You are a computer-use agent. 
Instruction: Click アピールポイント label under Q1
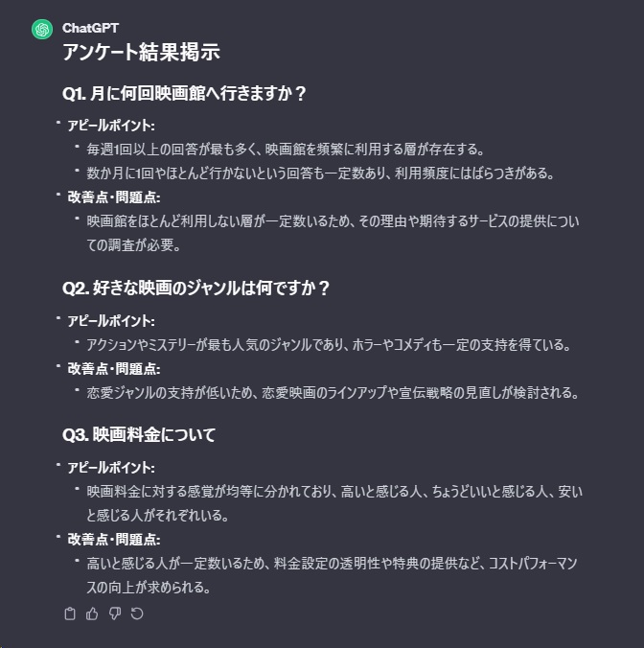(x=110, y=126)
